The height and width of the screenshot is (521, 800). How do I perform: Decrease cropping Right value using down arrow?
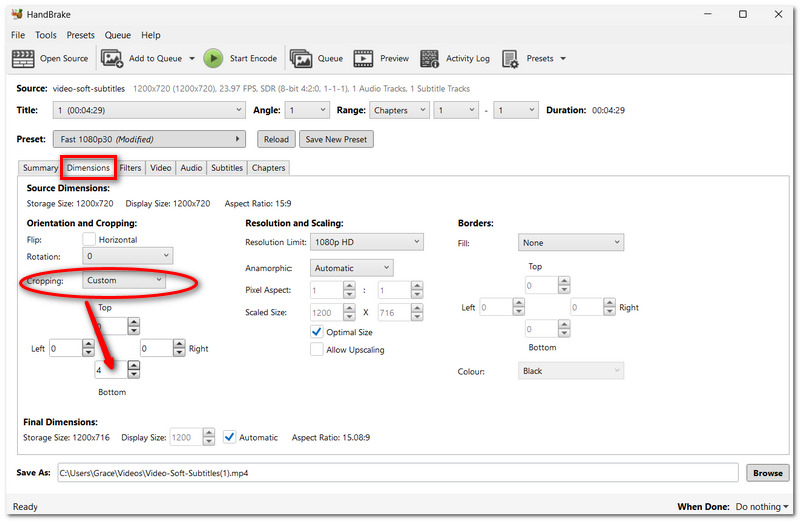click(179, 353)
